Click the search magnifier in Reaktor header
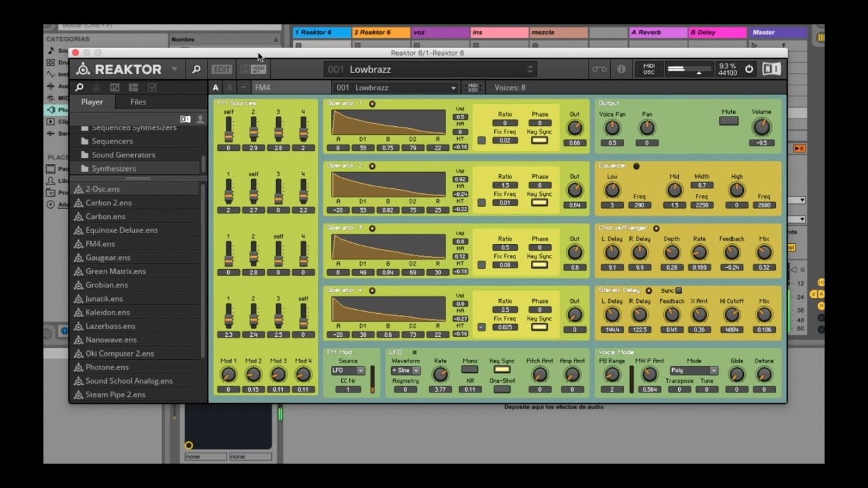 click(x=196, y=69)
